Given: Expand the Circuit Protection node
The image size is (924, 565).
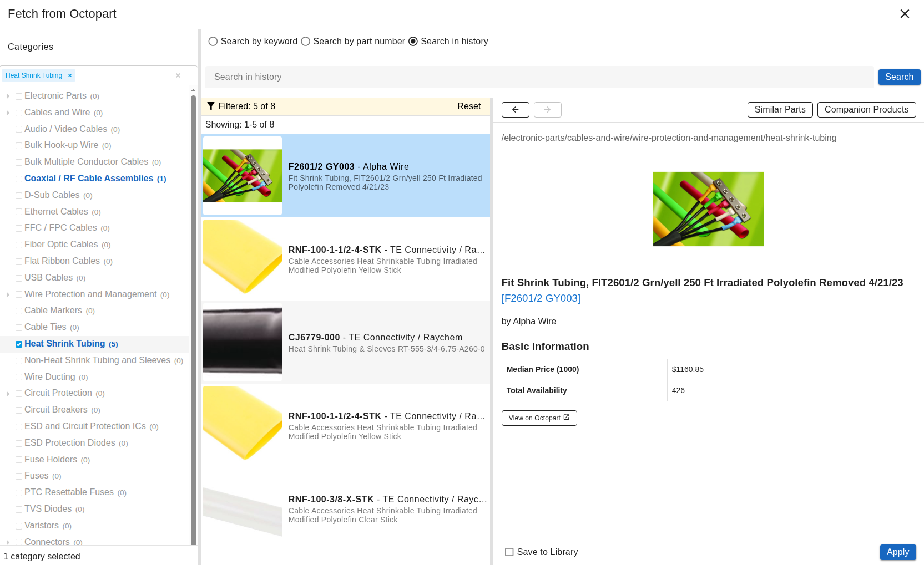Looking at the screenshot, I should click(x=8, y=394).
